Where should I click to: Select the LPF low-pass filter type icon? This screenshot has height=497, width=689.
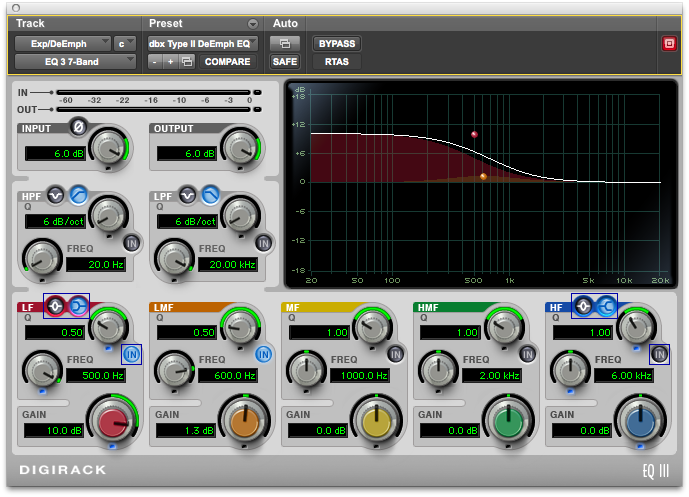pos(210,195)
